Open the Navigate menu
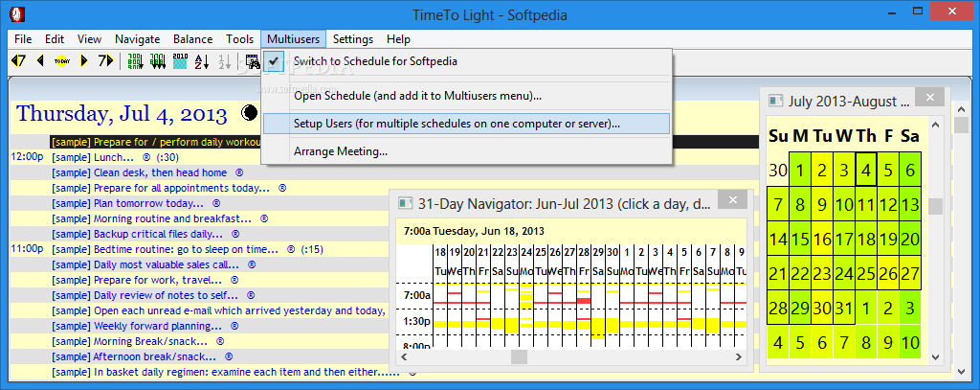Image resolution: width=980 pixels, height=390 pixels. (138, 39)
